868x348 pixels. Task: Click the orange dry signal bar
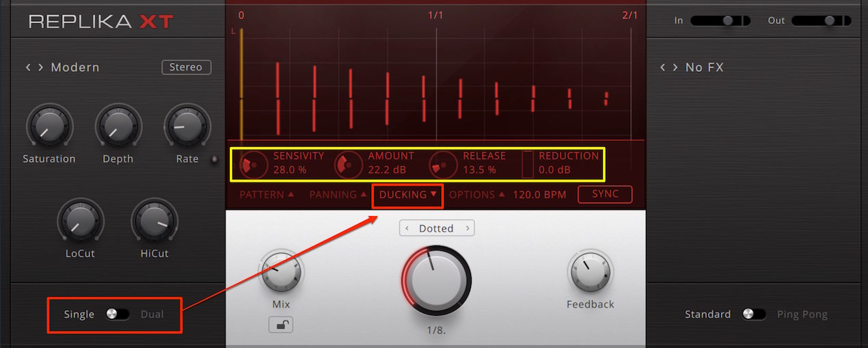click(x=241, y=83)
